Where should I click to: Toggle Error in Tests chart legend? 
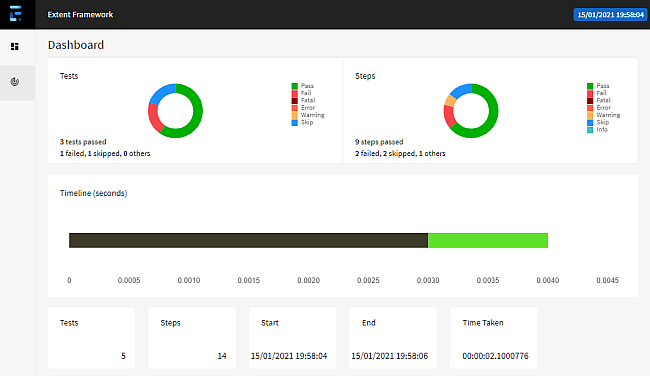tap(303, 108)
